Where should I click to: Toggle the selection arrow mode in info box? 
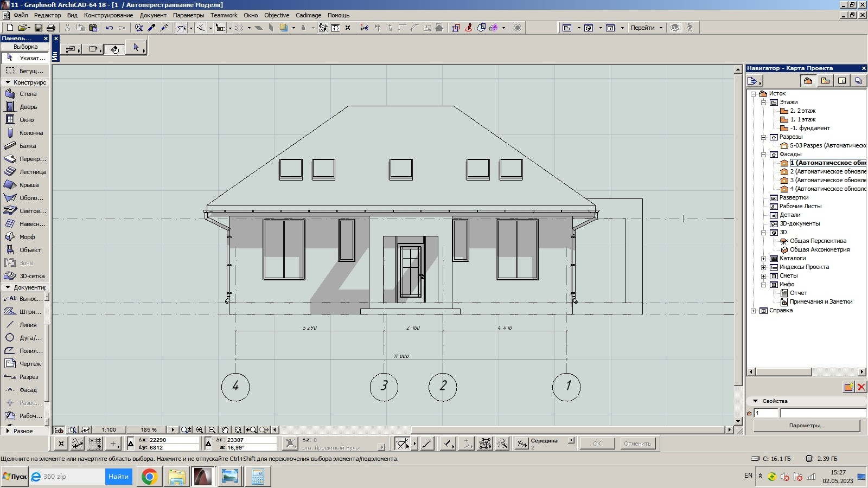pos(136,48)
